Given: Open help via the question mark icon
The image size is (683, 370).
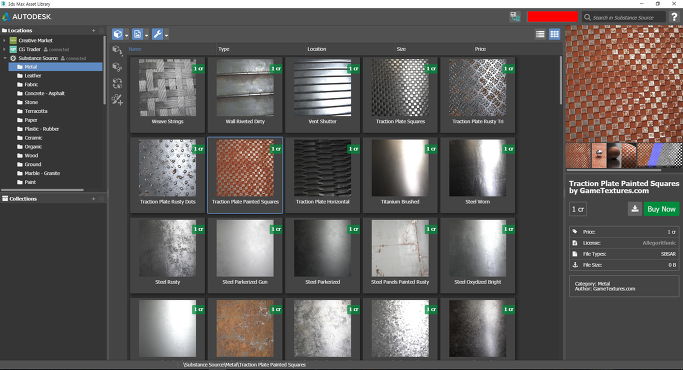Looking at the screenshot, I should pos(674,17).
